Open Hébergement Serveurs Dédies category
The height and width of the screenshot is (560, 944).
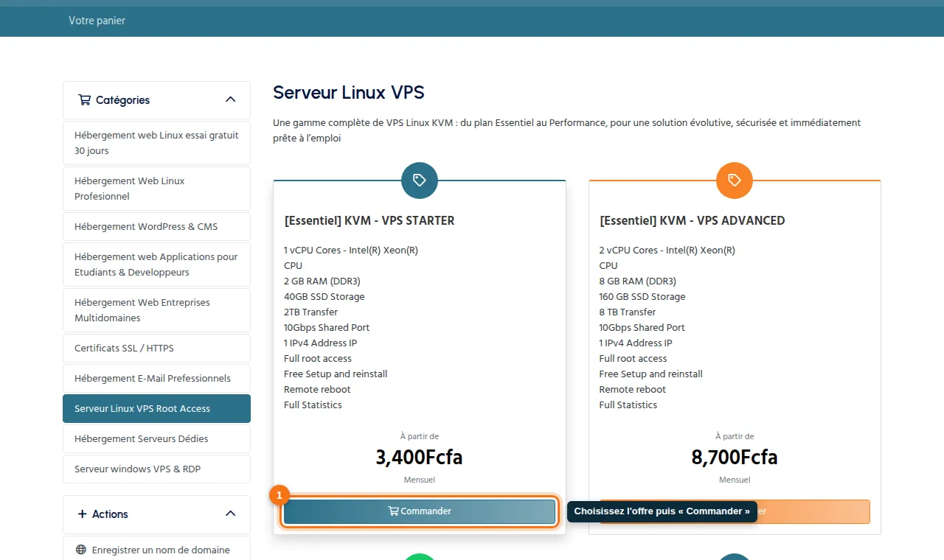156,438
